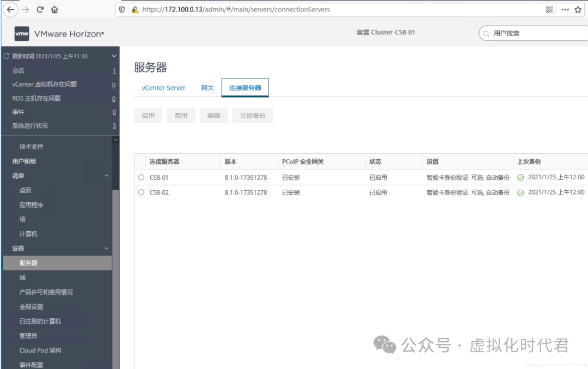The height and width of the screenshot is (369, 588).
Task: Select the 连接服务器 tab
Action: pos(245,88)
